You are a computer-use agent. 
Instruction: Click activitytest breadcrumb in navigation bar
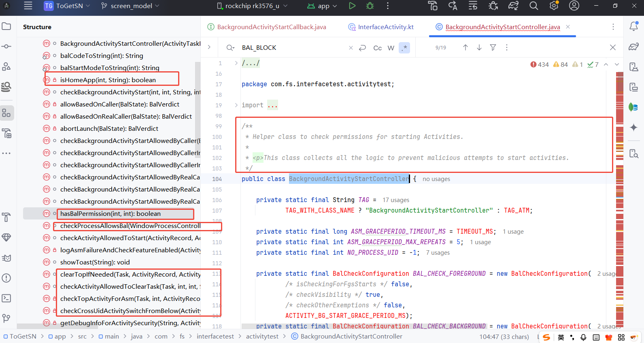click(262, 337)
